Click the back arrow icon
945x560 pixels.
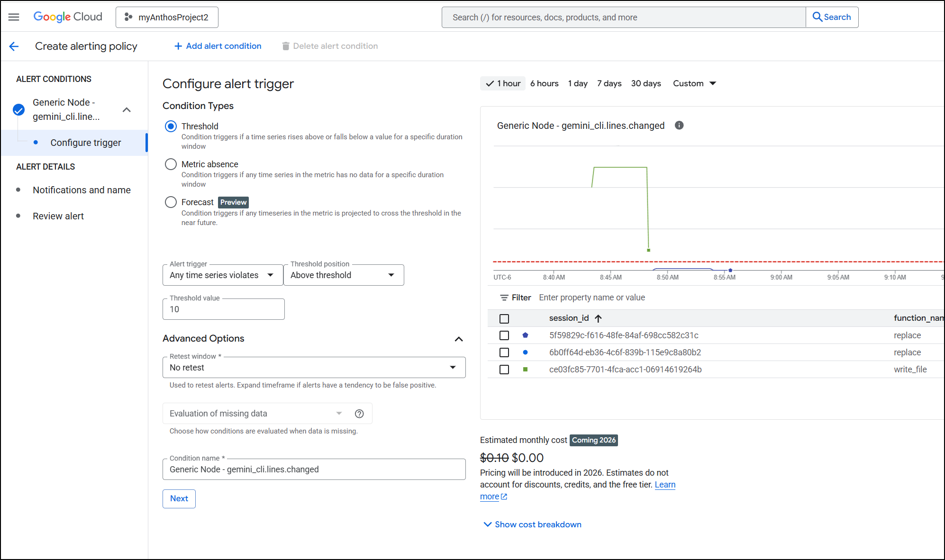pos(14,46)
